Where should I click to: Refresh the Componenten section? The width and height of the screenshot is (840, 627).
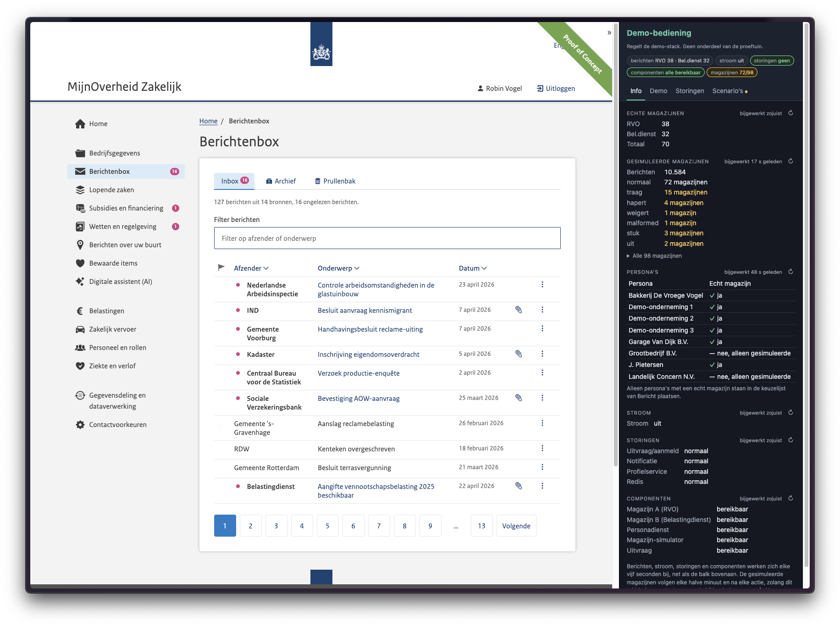pyautogui.click(x=791, y=498)
